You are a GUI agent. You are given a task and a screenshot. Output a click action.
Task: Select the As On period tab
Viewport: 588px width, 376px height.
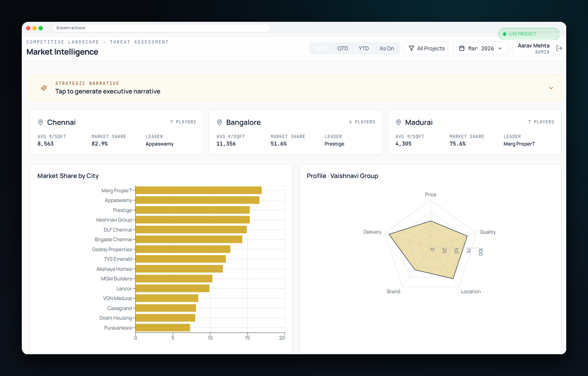[x=387, y=48]
